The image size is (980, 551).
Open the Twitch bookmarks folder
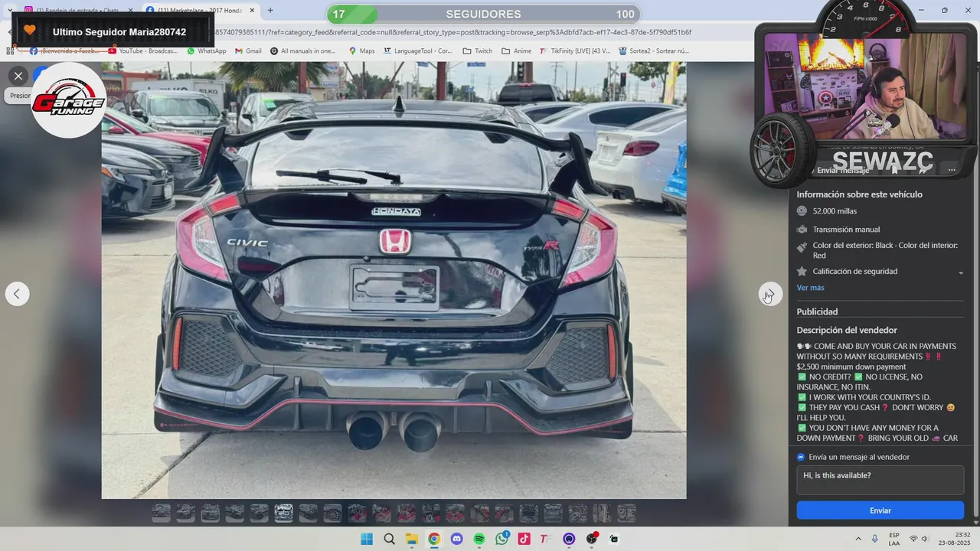coord(478,51)
